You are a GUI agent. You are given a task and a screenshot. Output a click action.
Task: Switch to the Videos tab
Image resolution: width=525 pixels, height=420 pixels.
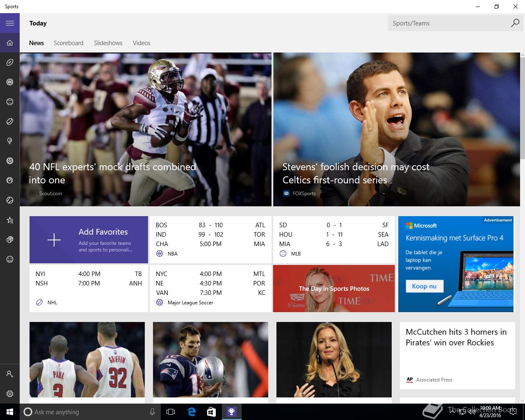142,43
